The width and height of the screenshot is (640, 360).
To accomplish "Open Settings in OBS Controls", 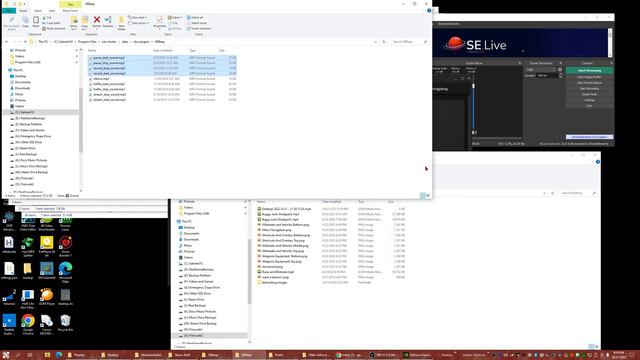I will 589,100.
